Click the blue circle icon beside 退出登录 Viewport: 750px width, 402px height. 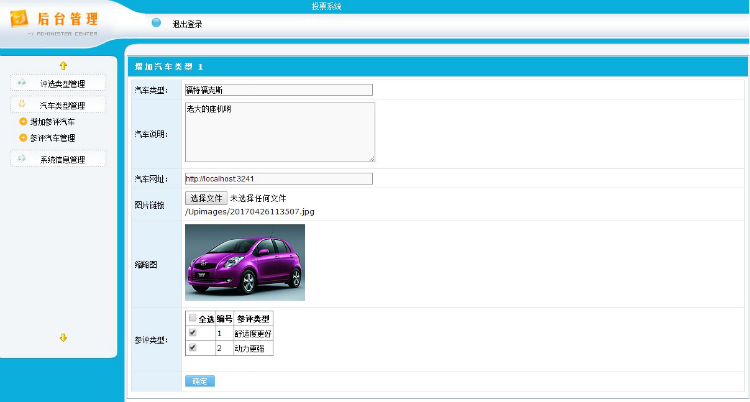pyautogui.click(x=156, y=22)
